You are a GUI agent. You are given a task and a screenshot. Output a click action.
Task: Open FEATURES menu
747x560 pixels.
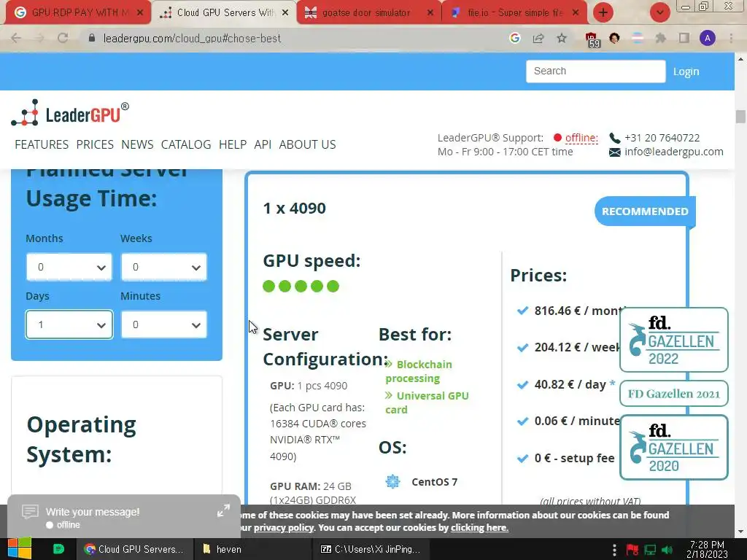42,144
